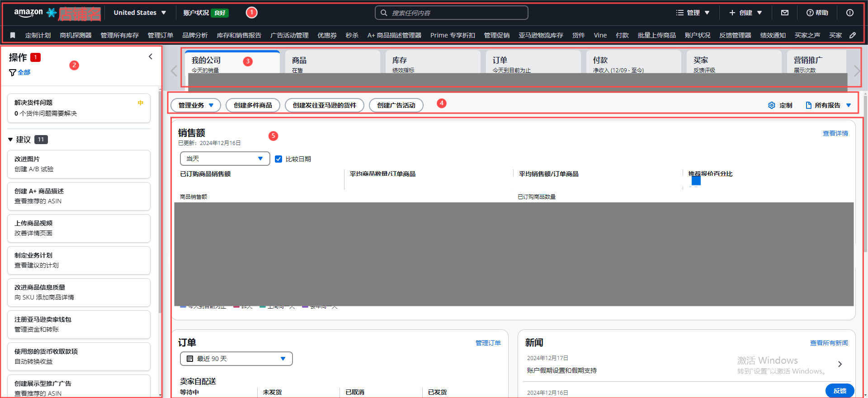The height and width of the screenshot is (398, 868).
Task: Collapse the 建议 section triangle
Action: click(x=10, y=140)
